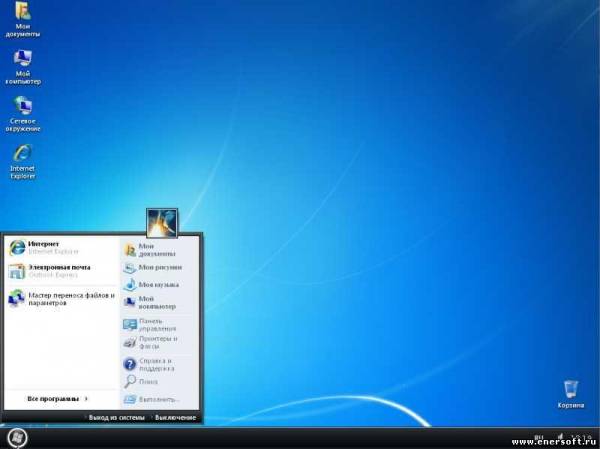
Task: Click the volume speaker icon in tray
Action: (x=560, y=437)
